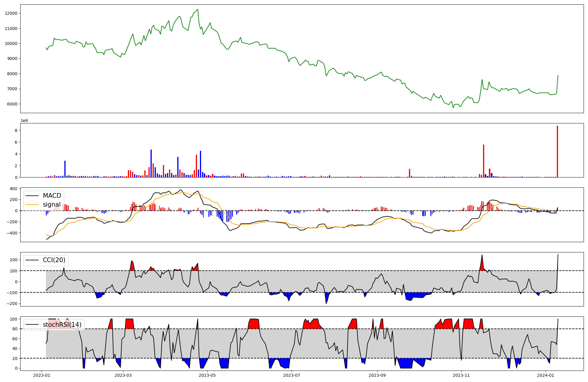The image size is (588, 382).
Task: Click the stochRSI(14) legend entry
Action: click(62, 325)
